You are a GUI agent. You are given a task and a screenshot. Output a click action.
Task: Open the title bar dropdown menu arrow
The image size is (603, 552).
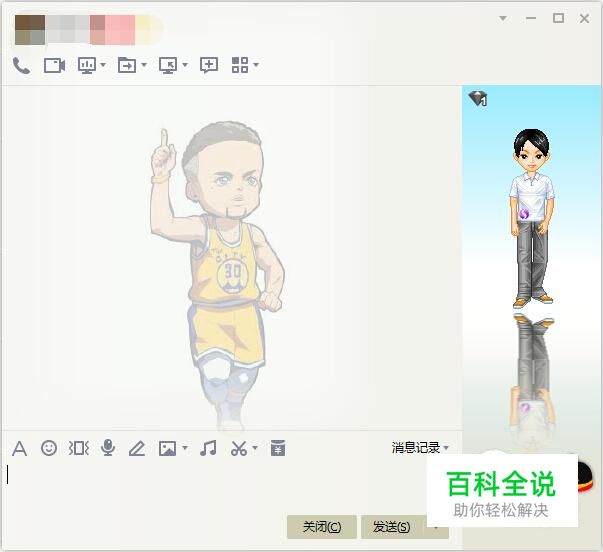tap(503, 18)
